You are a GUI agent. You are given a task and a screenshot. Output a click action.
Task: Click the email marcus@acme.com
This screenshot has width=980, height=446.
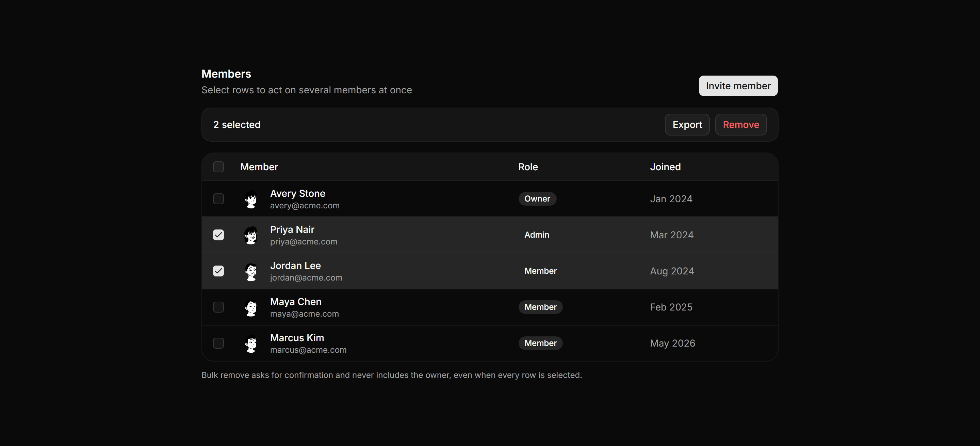308,350
